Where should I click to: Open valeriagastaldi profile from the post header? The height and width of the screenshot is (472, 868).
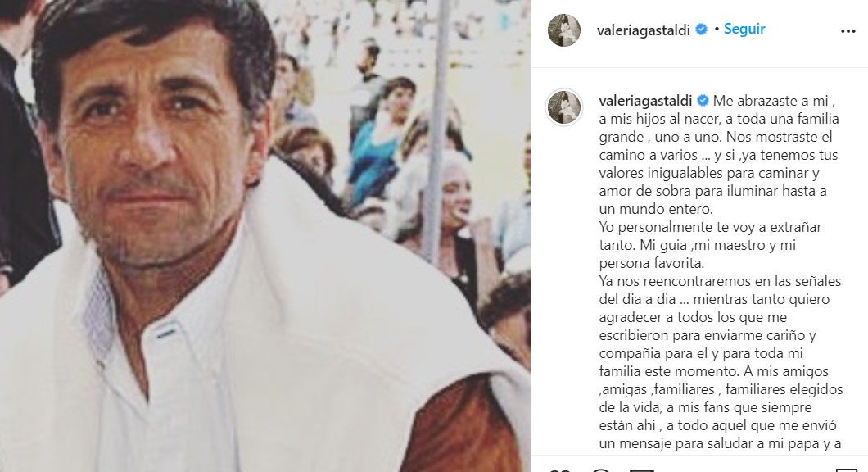(x=643, y=30)
